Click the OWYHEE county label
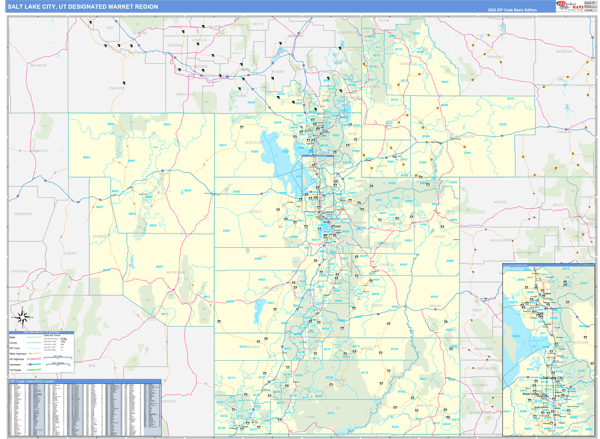Viewport: 600px width, 439px height. pos(117,88)
